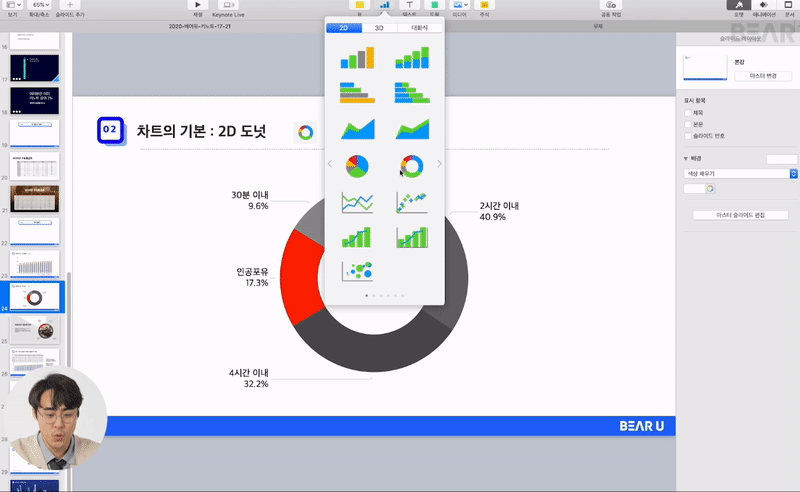Click the Table toolbar icon
800x492 pixels.
coord(360,5)
